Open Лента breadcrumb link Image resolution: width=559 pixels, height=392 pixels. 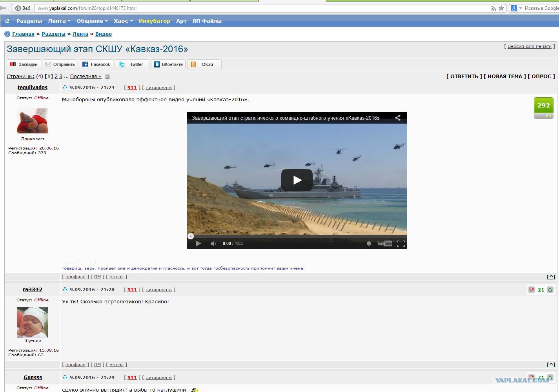coord(80,34)
